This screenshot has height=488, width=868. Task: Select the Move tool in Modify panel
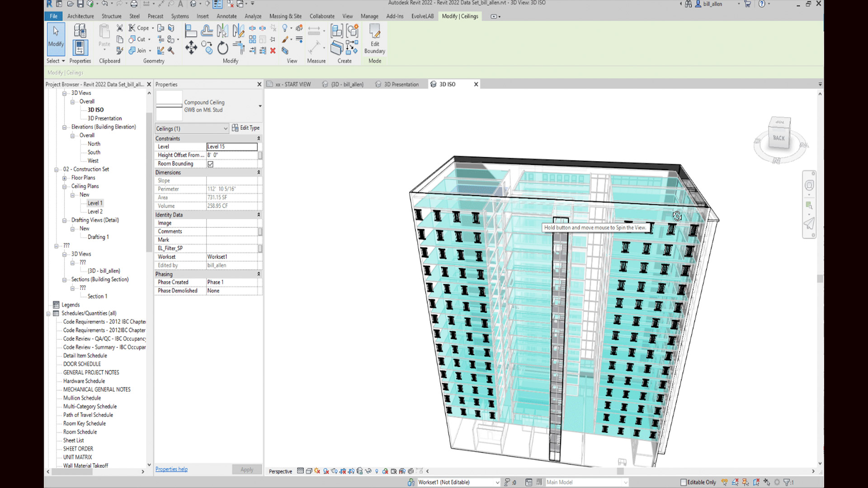coord(191,47)
